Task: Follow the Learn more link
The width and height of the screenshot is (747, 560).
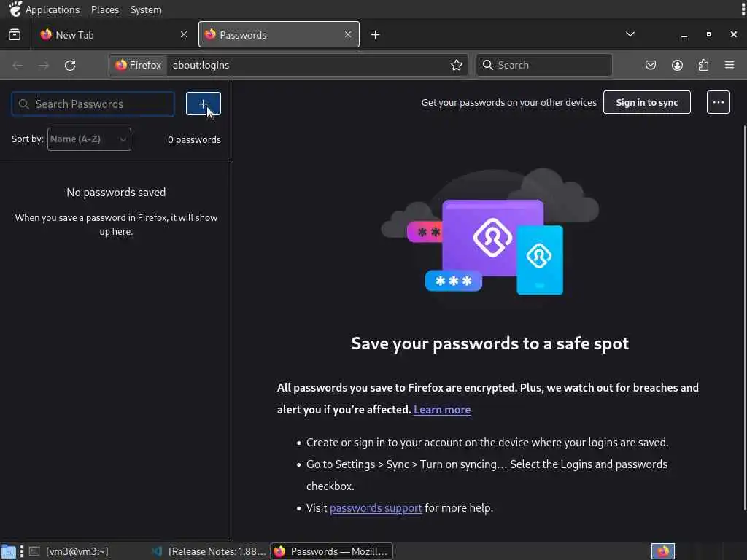Action: pyautogui.click(x=442, y=410)
